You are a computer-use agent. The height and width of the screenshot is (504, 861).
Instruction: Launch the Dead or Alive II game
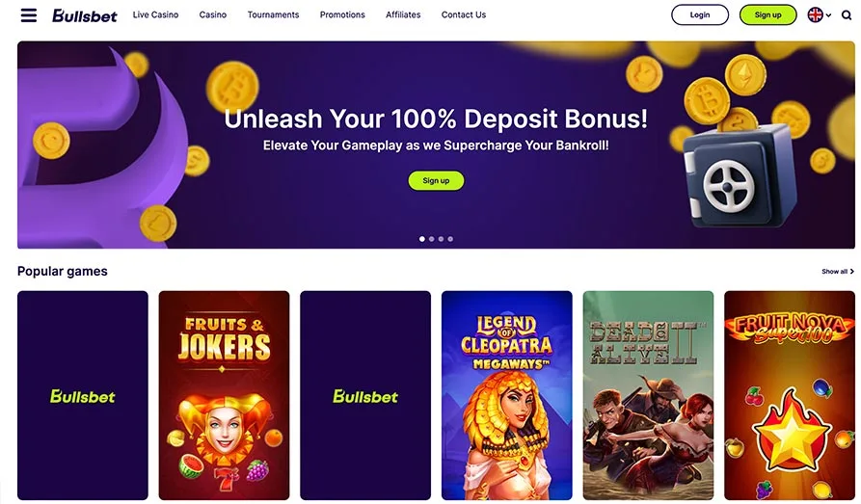649,395
